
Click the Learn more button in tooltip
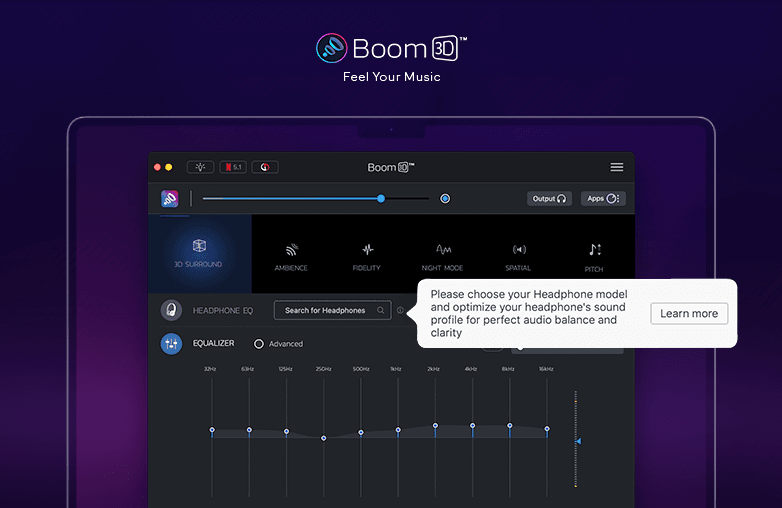point(689,314)
